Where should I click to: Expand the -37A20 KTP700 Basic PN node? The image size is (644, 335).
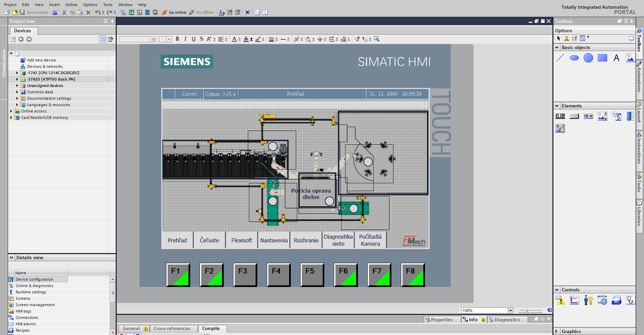[x=17, y=79]
